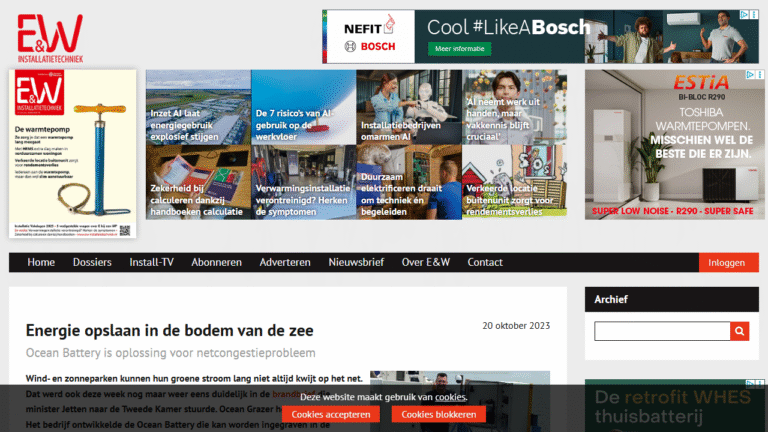Go to Home in the navigation bar
Screen dimensions: 768x432
41,262
